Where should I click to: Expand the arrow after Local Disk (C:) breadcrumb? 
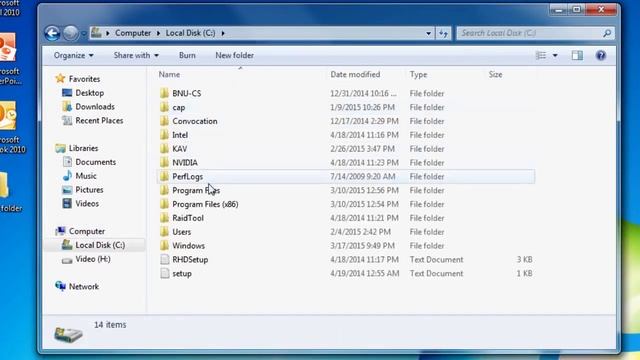pos(223,33)
